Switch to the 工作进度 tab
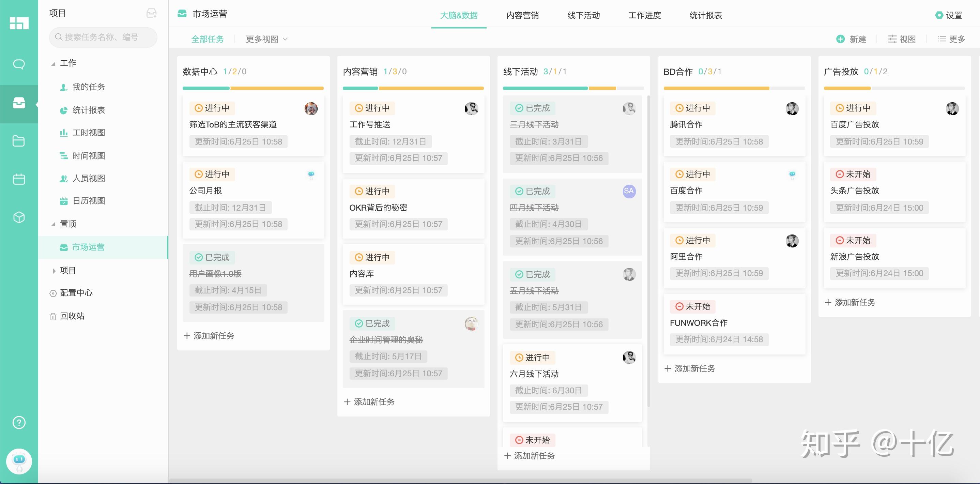Image resolution: width=980 pixels, height=484 pixels. 644,15
